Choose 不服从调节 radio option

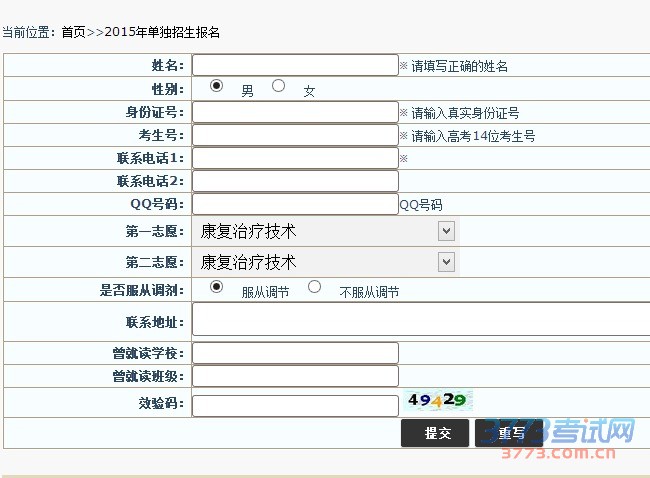click(314, 287)
